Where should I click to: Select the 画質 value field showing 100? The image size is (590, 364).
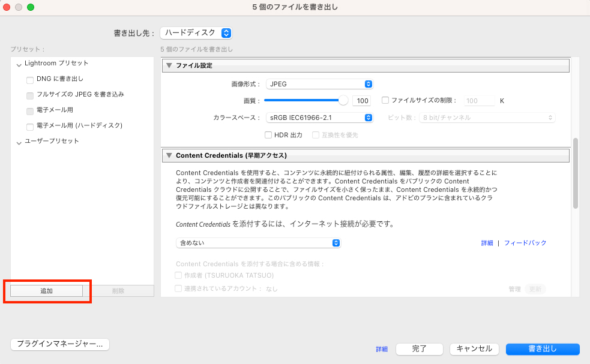coord(361,100)
